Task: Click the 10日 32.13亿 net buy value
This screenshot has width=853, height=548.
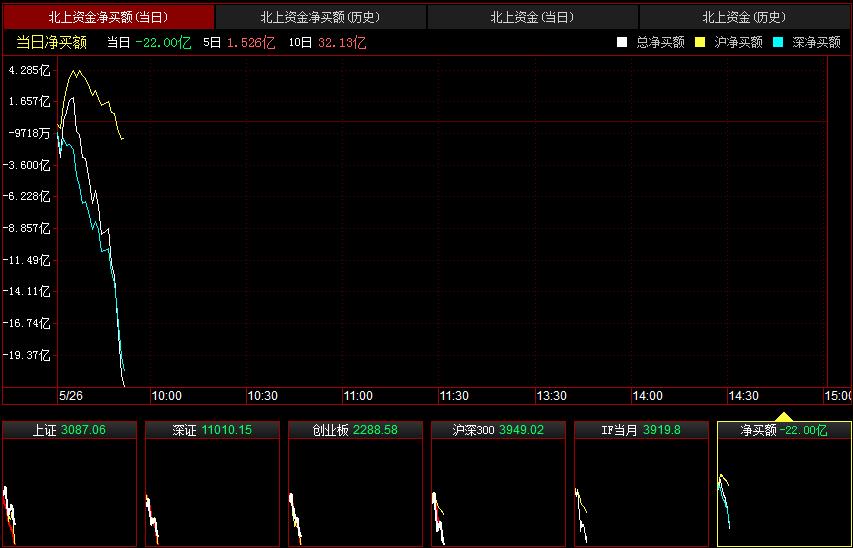Action: click(x=327, y=42)
